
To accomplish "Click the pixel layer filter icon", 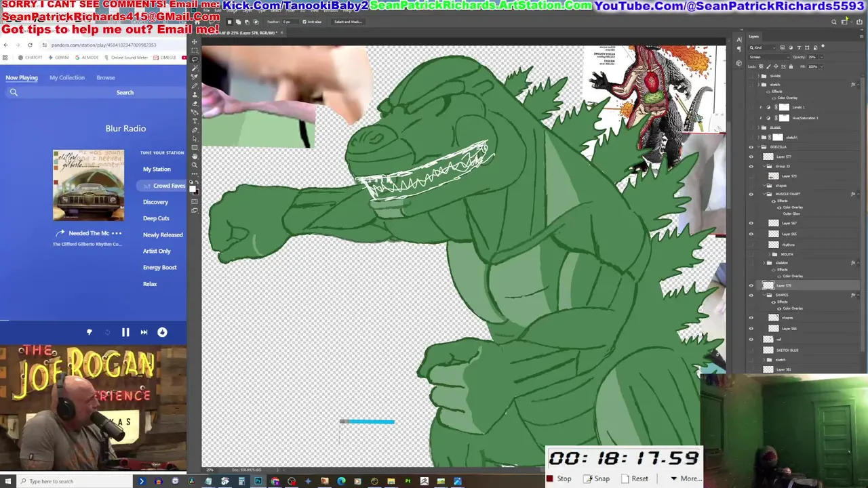I will [x=783, y=47].
